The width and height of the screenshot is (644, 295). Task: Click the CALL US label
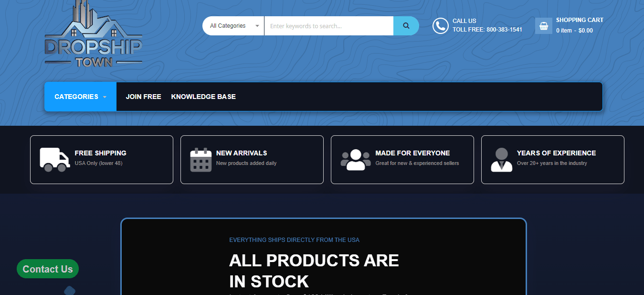pos(465,21)
